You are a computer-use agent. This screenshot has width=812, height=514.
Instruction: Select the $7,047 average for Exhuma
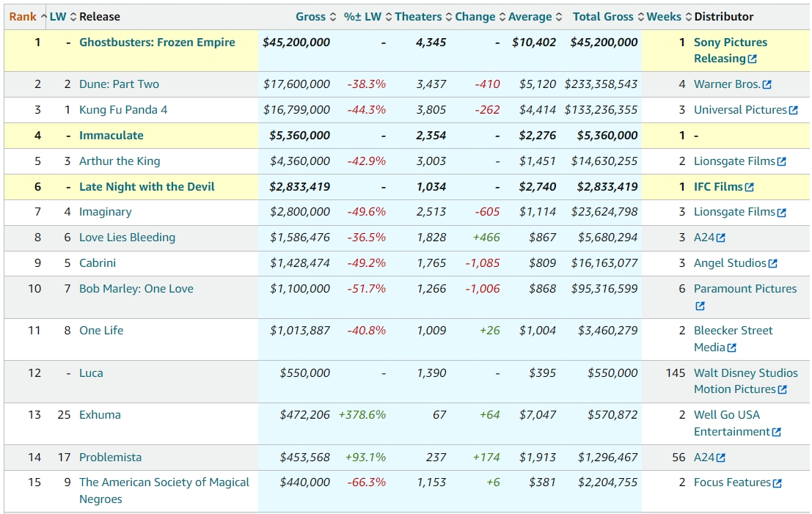click(538, 414)
